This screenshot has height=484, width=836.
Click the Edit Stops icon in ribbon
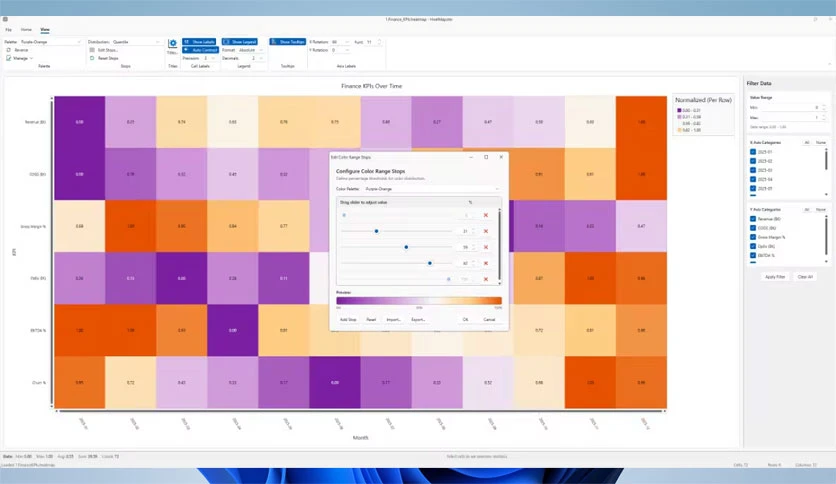point(92,50)
